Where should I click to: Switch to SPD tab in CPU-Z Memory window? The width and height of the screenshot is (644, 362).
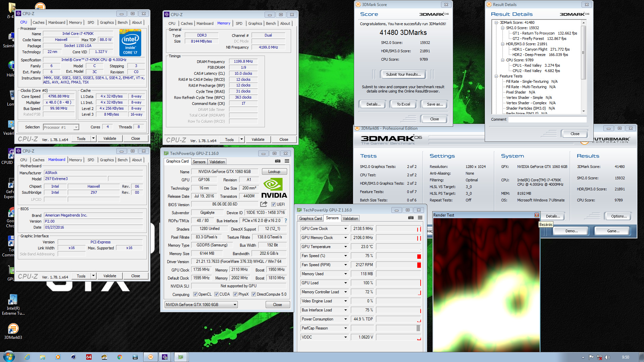(x=239, y=23)
